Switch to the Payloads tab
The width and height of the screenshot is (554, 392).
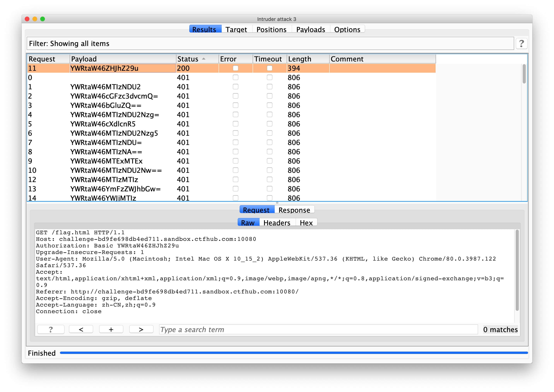pos(310,29)
